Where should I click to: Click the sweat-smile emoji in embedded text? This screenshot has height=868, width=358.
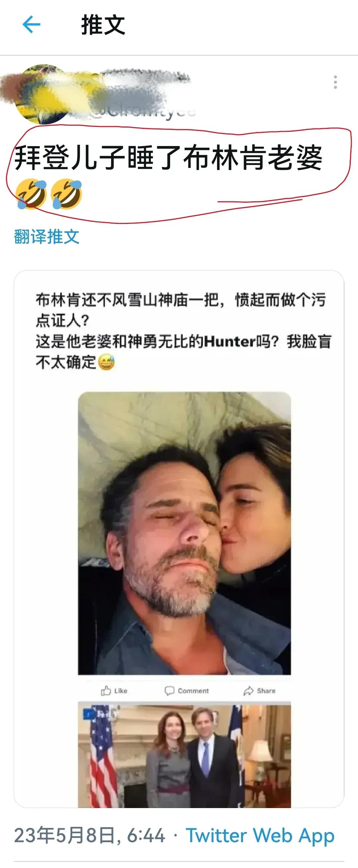click(x=106, y=363)
